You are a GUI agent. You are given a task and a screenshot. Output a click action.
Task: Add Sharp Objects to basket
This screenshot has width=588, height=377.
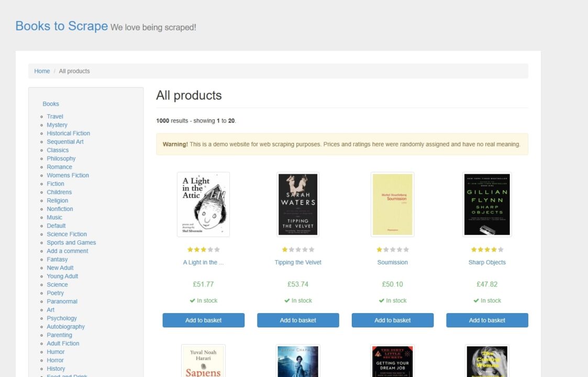coord(487,320)
